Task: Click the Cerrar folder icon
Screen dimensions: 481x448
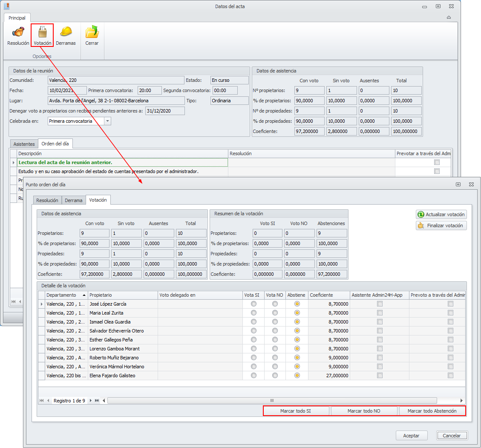Action: click(x=92, y=32)
